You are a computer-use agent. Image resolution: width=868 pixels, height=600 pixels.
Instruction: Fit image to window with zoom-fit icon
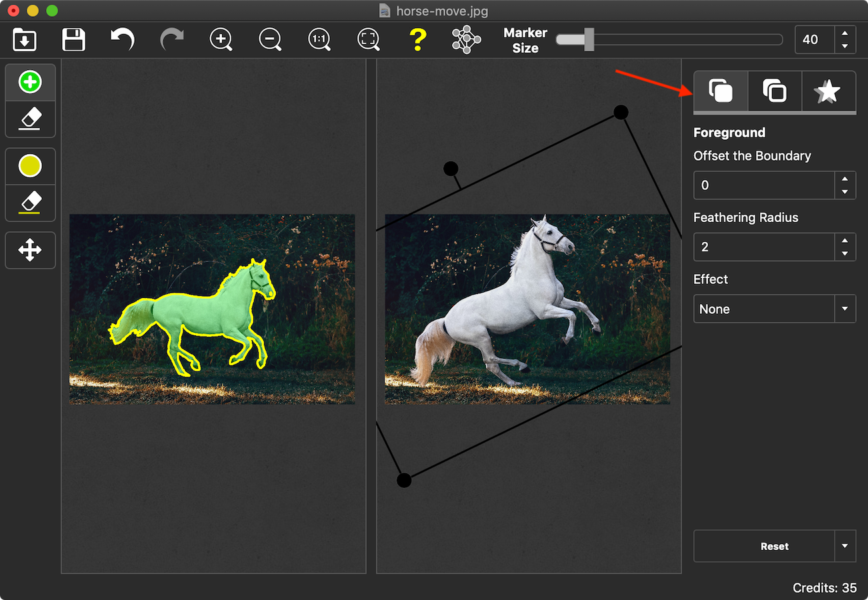pyautogui.click(x=369, y=39)
